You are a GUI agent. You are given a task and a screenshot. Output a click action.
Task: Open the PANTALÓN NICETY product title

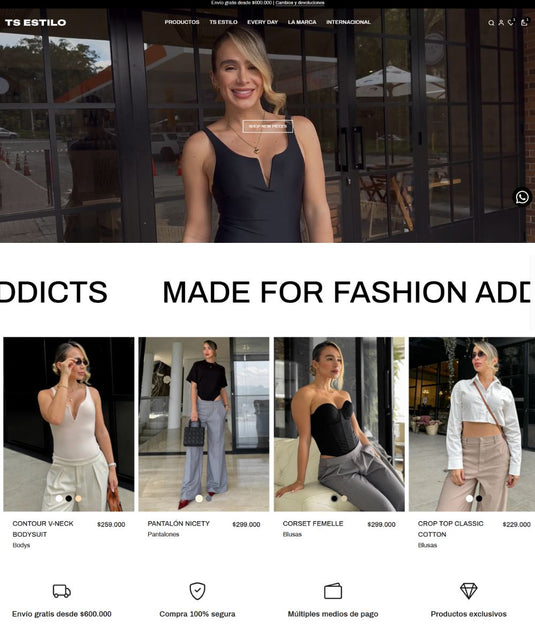(x=178, y=524)
